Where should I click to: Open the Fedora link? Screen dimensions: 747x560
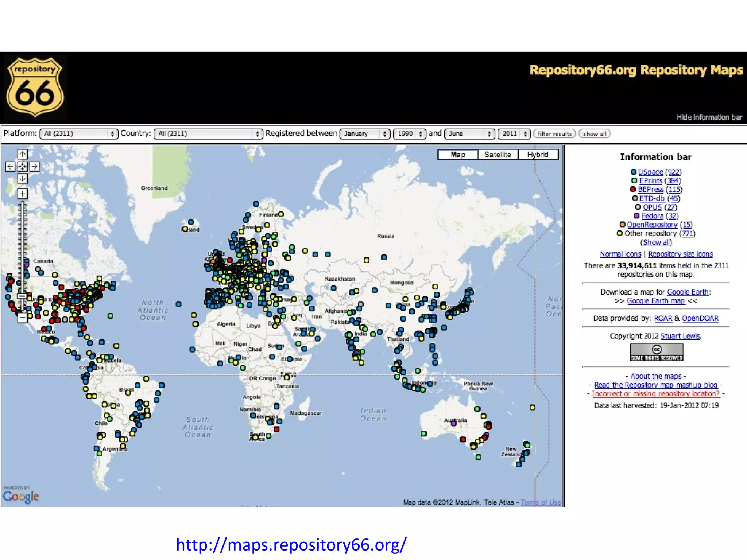pyautogui.click(x=653, y=216)
